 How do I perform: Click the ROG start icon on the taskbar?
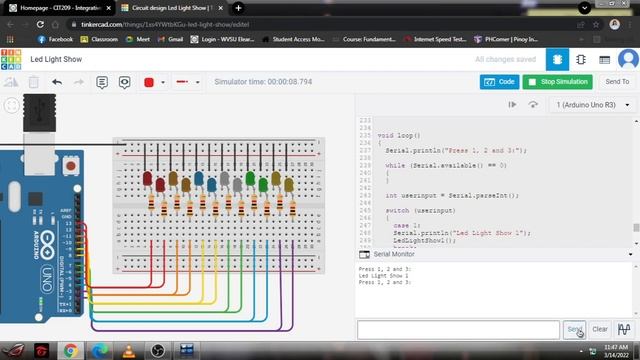click(x=13, y=351)
